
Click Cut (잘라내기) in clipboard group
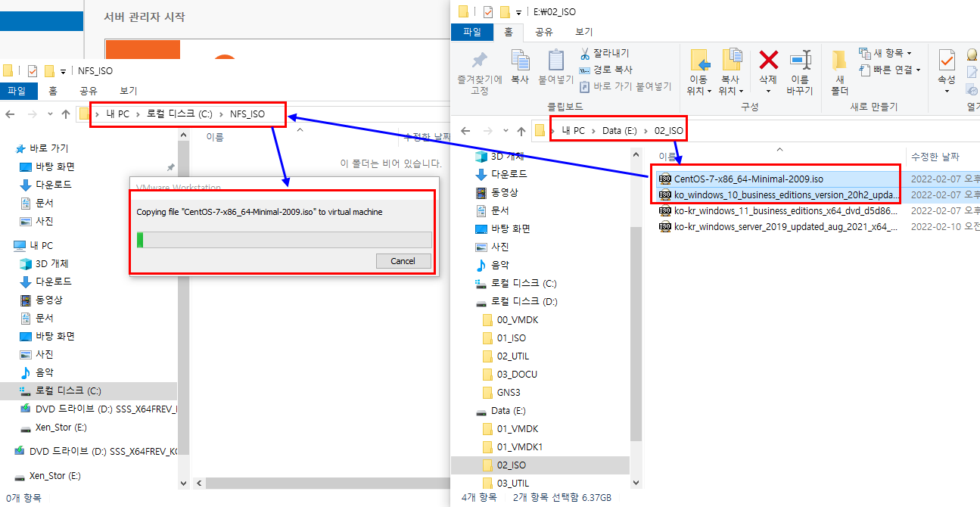(x=604, y=54)
